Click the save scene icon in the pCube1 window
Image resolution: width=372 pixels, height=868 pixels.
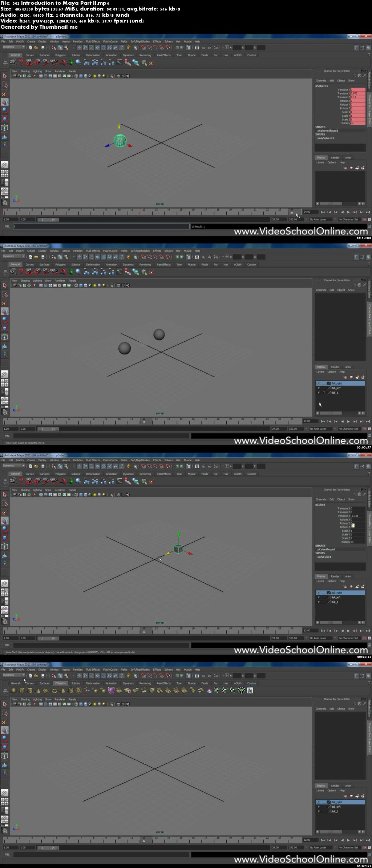tap(43, 466)
